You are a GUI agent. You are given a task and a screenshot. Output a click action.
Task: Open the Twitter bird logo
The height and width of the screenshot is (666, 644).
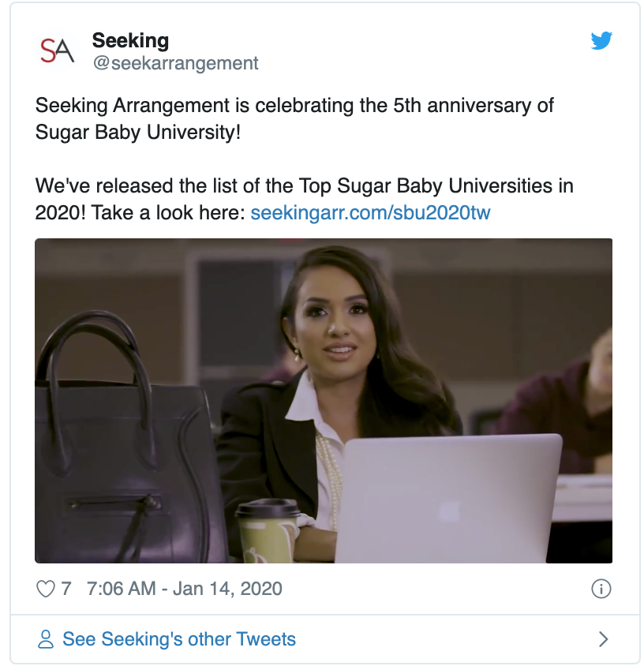(x=601, y=41)
